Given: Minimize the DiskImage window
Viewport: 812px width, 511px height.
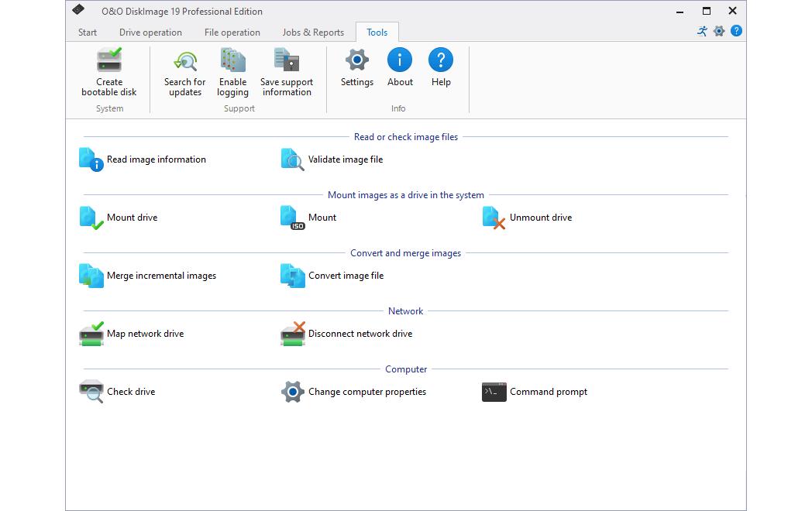Looking at the screenshot, I should pos(680,11).
